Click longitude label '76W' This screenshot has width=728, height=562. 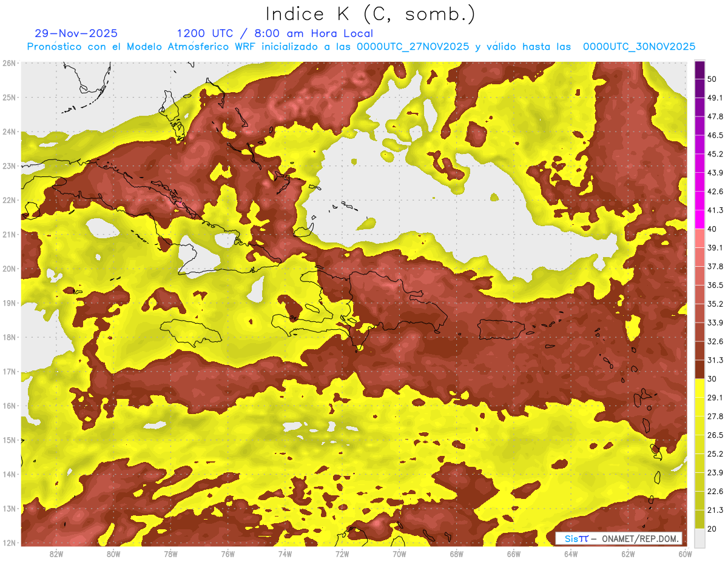coord(228,554)
